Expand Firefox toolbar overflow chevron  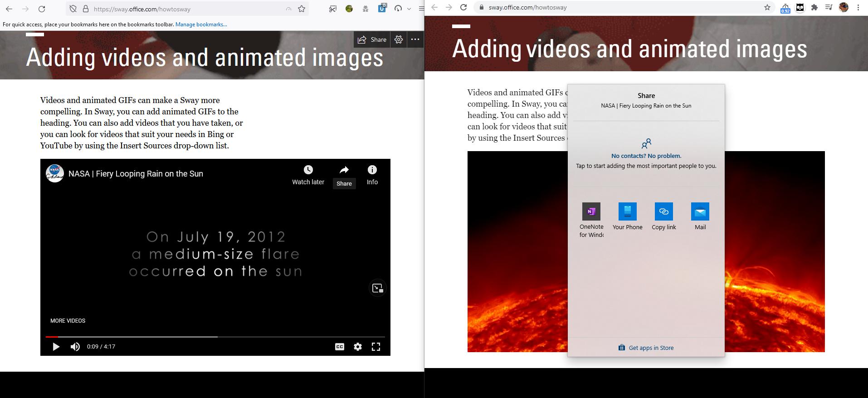409,9
